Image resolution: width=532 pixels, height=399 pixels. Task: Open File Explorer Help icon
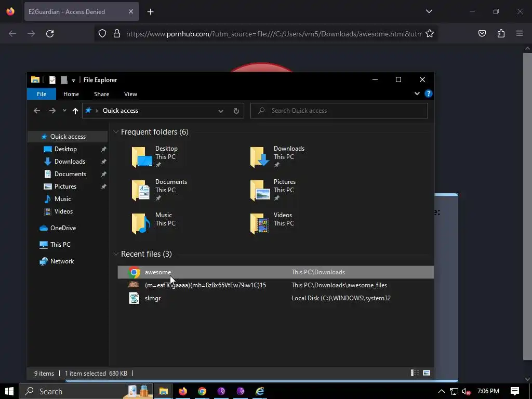(x=429, y=94)
